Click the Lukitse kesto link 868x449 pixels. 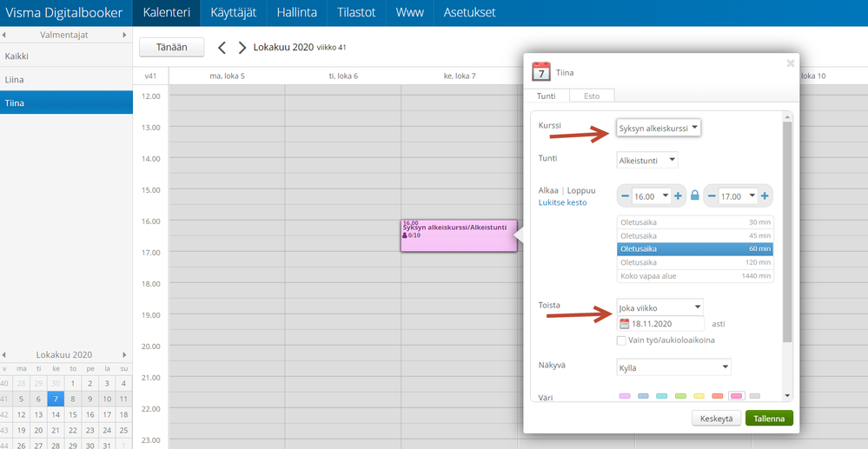coord(562,202)
